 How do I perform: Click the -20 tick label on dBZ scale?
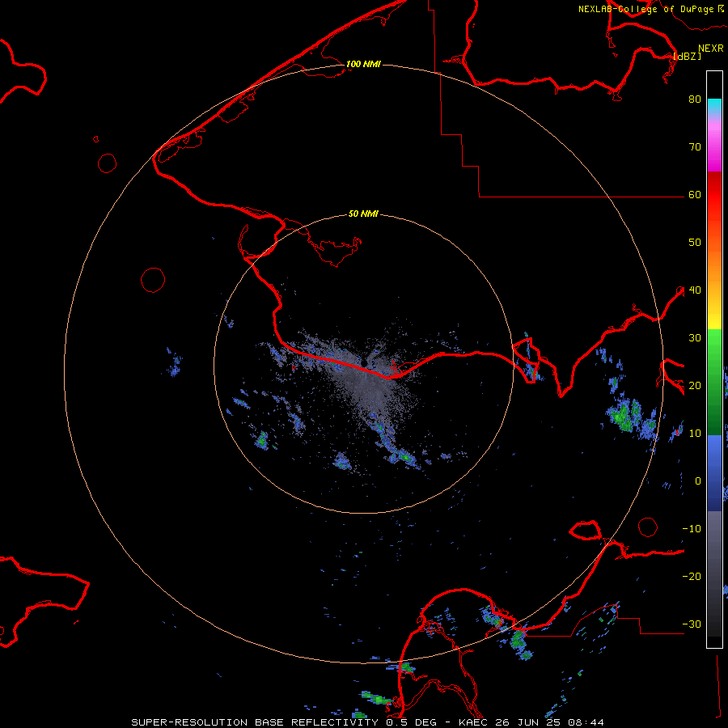[x=692, y=577]
